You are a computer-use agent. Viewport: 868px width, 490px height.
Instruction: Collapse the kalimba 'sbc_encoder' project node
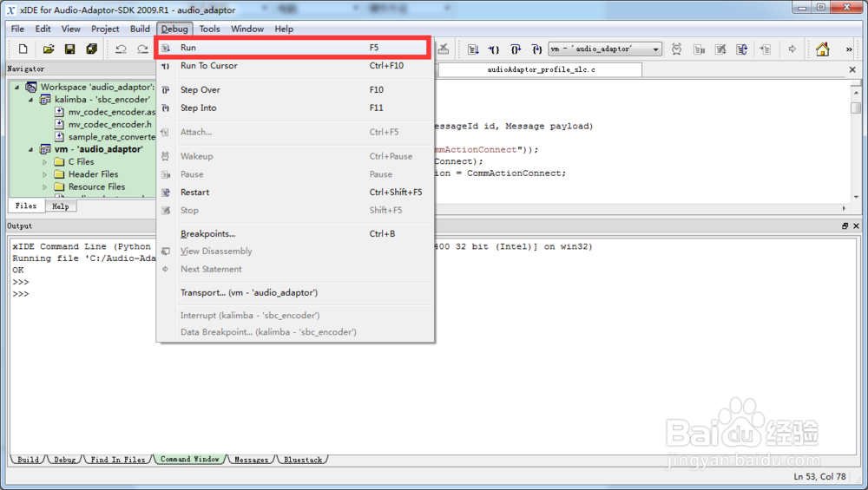pos(30,100)
